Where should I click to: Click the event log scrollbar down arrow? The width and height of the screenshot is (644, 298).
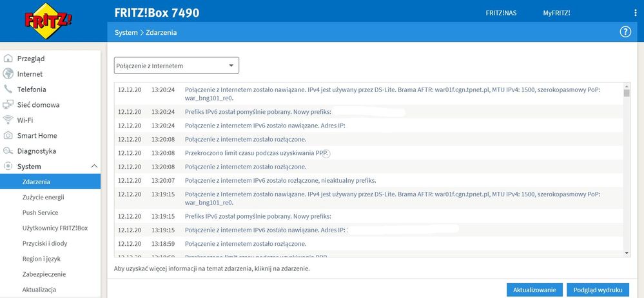coord(627,254)
